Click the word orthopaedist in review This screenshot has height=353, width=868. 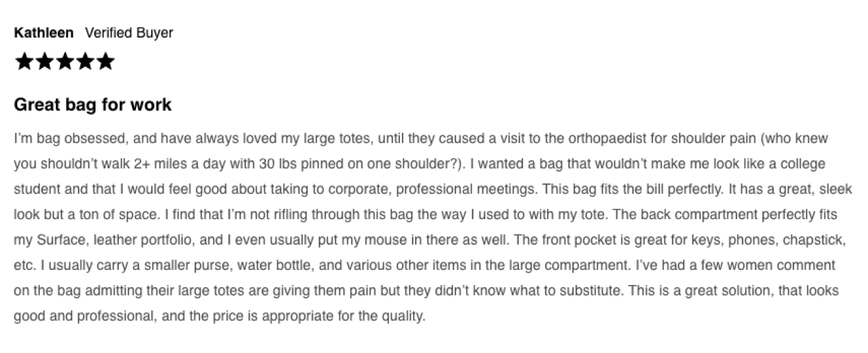[x=597, y=139]
